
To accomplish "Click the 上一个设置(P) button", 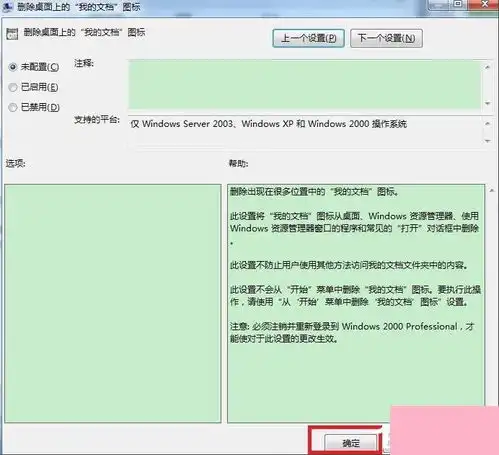I will [308, 38].
